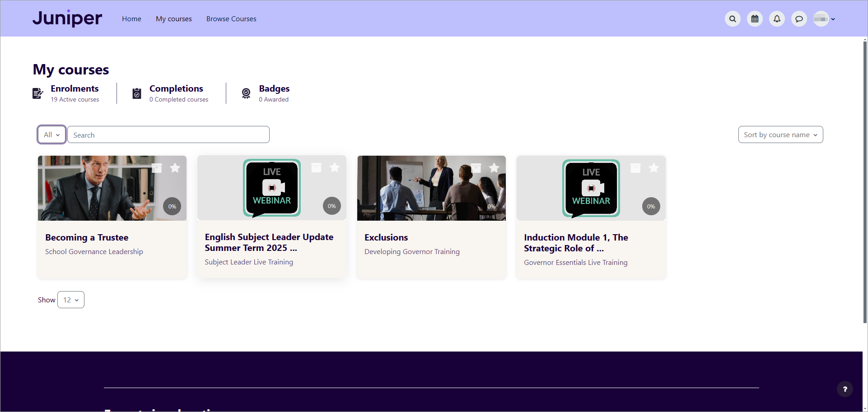Click the Juniper logo

[67, 19]
